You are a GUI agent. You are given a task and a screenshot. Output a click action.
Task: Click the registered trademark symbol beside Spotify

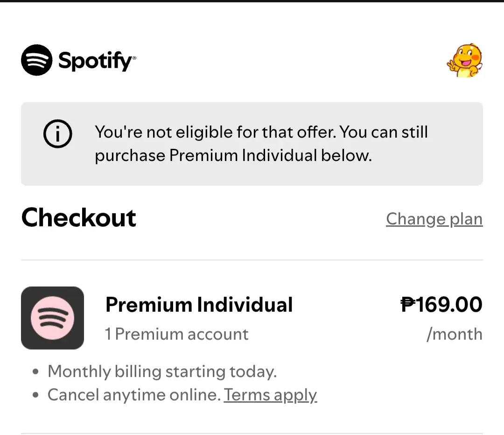click(x=134, y=58)
